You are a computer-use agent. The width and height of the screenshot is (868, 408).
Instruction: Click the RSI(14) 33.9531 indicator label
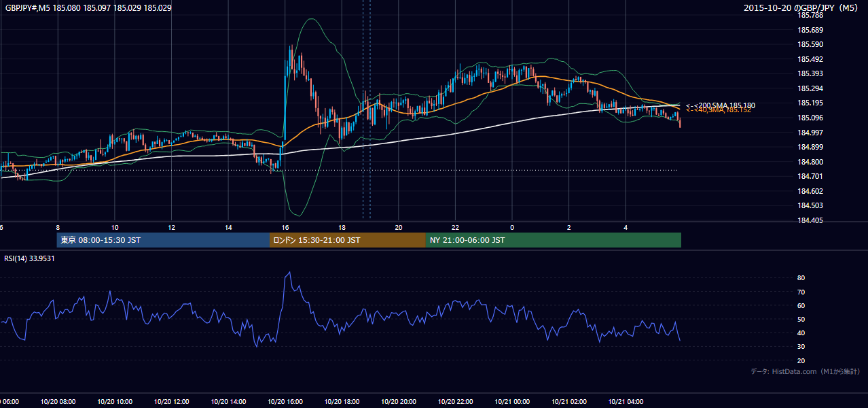point(30,258)
